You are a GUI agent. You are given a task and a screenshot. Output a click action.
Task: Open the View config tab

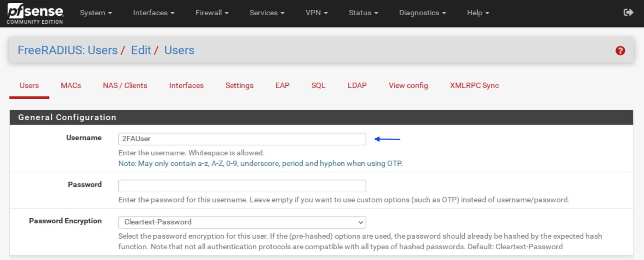(408, 85)
